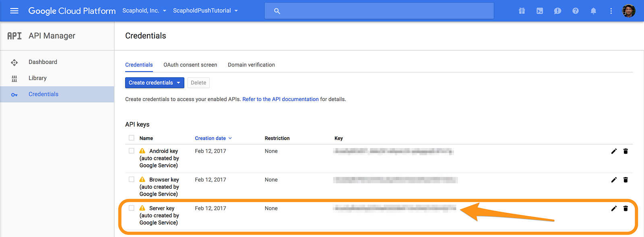
Task: Click the Delete button
Action: coord(198,82)
